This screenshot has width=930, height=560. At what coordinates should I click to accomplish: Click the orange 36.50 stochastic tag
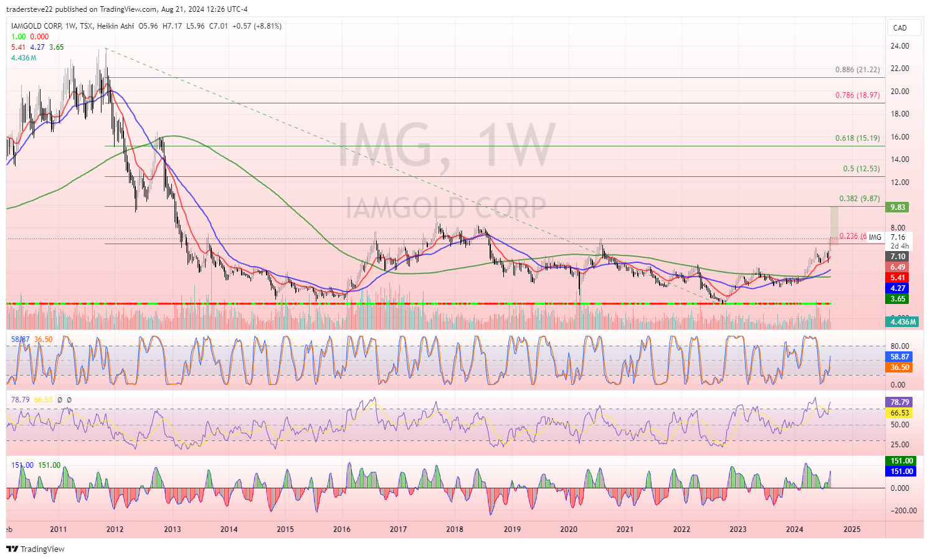point(900,368)
